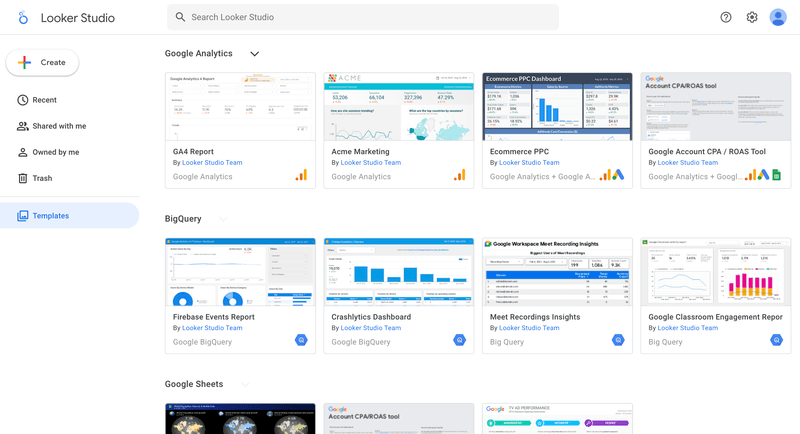Open the Google Classroom Engagement Report thumbnail

click(716, 272)
